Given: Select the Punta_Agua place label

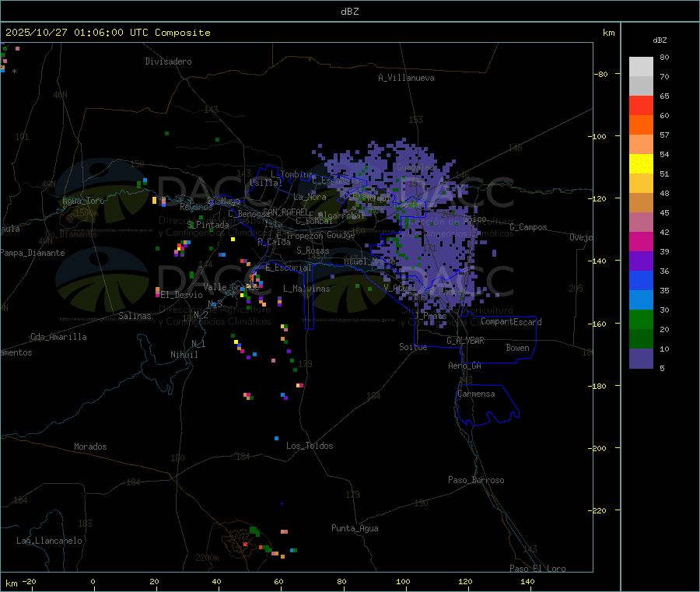Looking at the screenshot, I should 355,528.
